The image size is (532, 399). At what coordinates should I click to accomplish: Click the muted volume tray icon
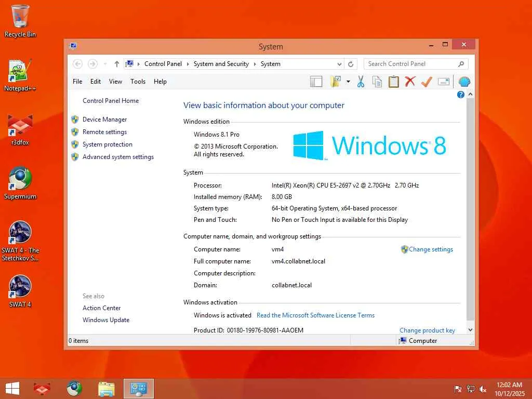483,389
